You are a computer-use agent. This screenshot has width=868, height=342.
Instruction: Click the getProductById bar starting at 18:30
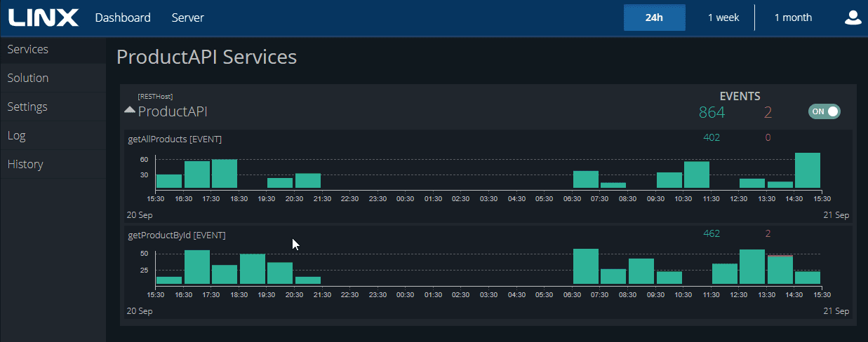click(253, 269)
